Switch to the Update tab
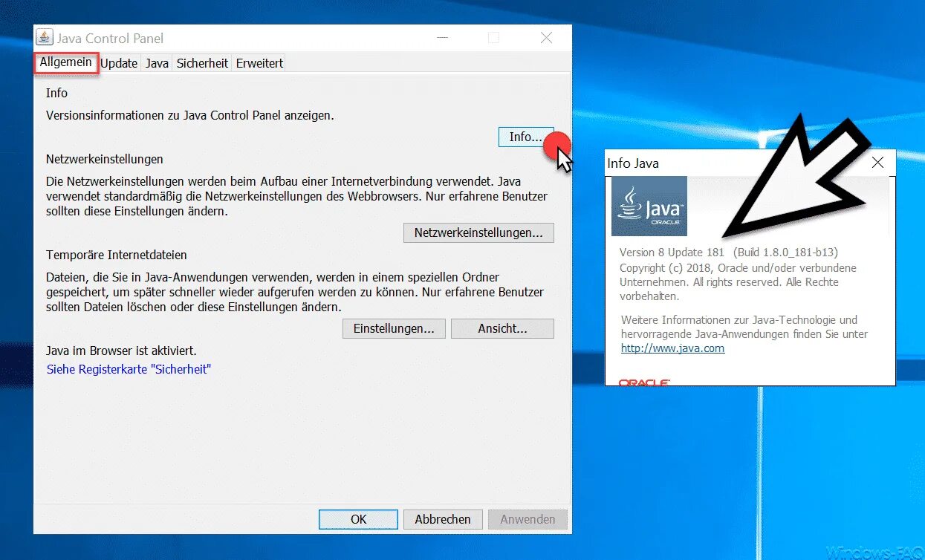Viewport: 925px width, 560px height. tap(119, 63)
